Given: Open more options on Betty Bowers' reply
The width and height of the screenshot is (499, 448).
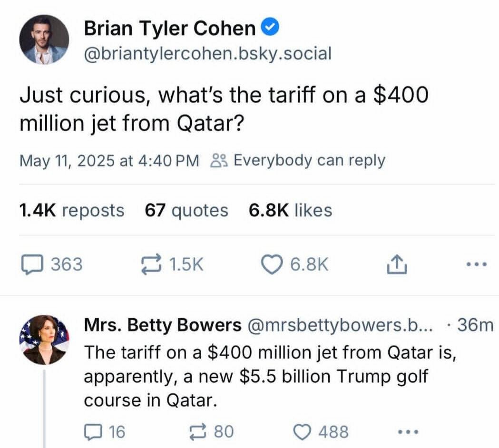Looking at the screenshot, I should [408, 432].
